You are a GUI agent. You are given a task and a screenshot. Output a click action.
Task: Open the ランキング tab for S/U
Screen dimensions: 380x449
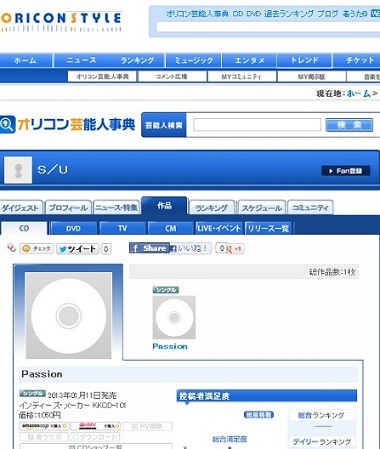click(x=212, y=208)
